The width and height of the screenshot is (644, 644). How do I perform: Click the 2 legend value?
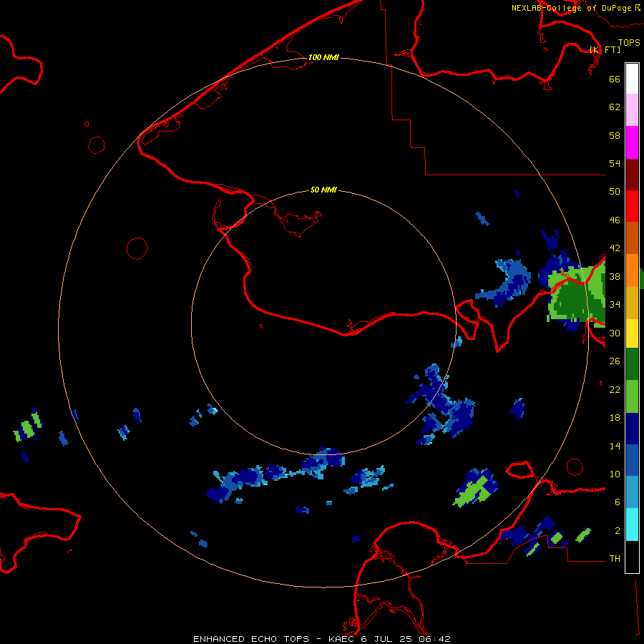click(x=618, y=531)
